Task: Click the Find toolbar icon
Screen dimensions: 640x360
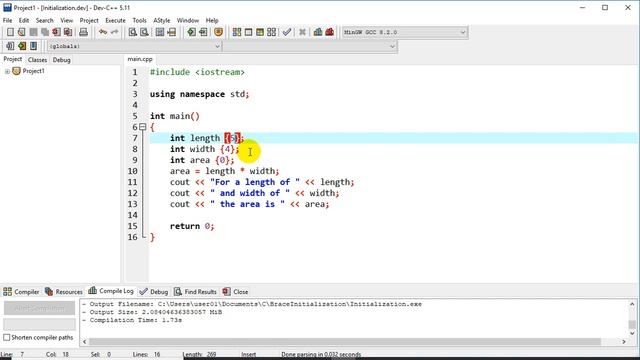Action: click(x=133, y=32)
